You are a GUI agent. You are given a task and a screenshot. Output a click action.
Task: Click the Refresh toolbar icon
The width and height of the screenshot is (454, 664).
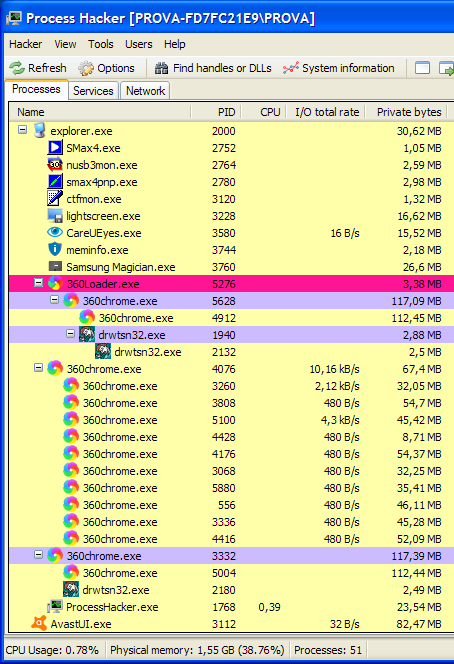click(17, 68)
